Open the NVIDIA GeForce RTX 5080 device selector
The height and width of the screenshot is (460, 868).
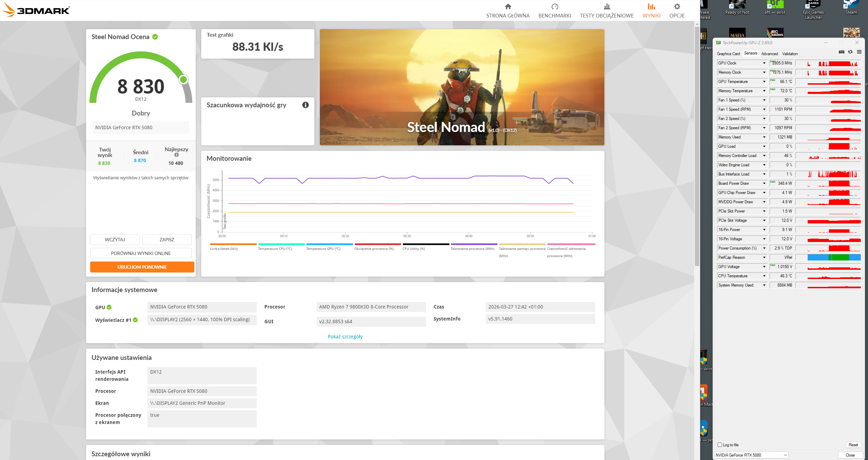click(751, 455)
